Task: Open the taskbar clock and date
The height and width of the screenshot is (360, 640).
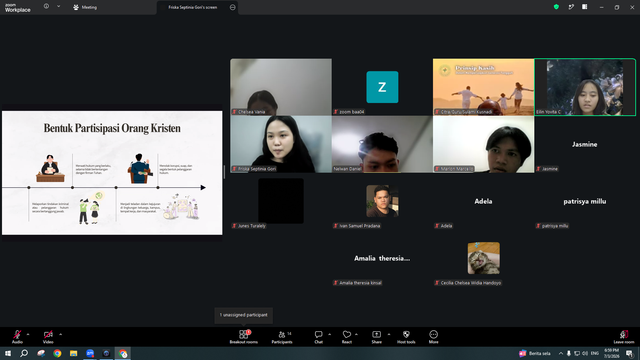Action: pyautogui.click(x=611, y=353)
